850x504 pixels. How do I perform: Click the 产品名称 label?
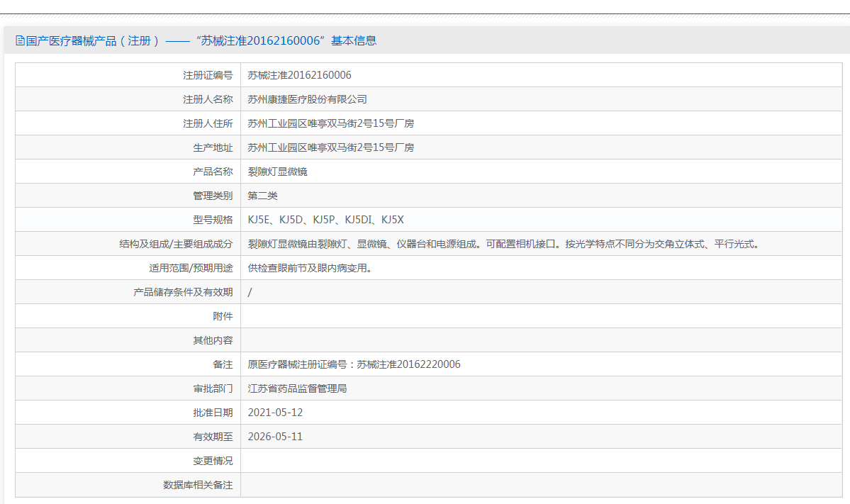(x=213, y=172)
